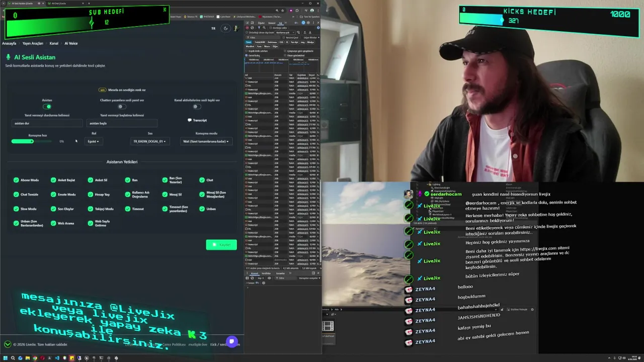The width and height of the screenshot is (644, 362).
Task: Toggle dark mode moon icon in header
Action: pos(225,28)
